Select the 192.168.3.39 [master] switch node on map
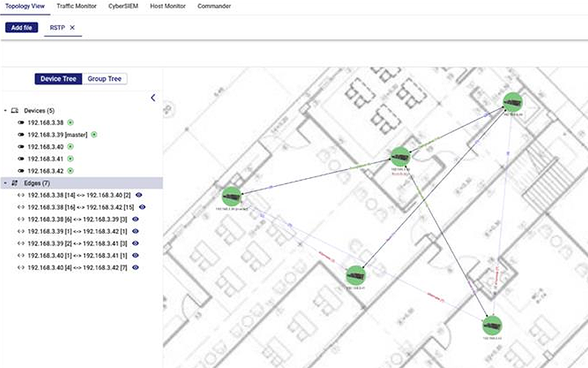Image resolution: width=588 pixels, height=368 pixels. pyautogui.click(x=232, y=196)
